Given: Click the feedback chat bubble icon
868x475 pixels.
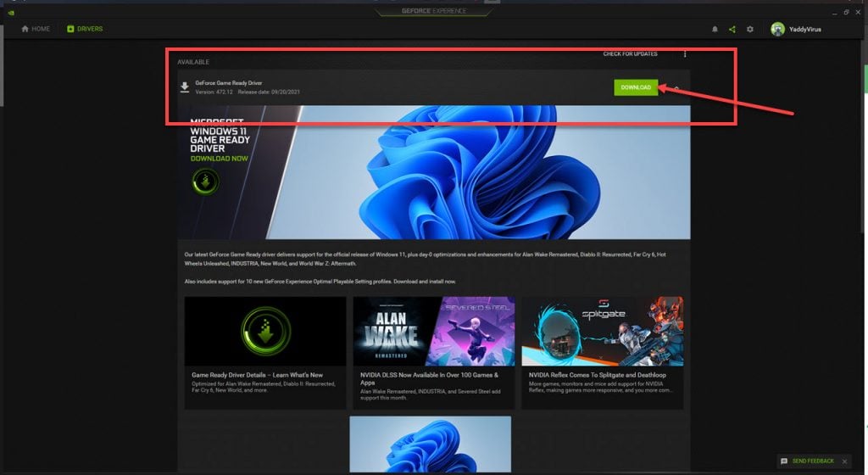Looking at the screenshot, I should click(x=784, y=461).
